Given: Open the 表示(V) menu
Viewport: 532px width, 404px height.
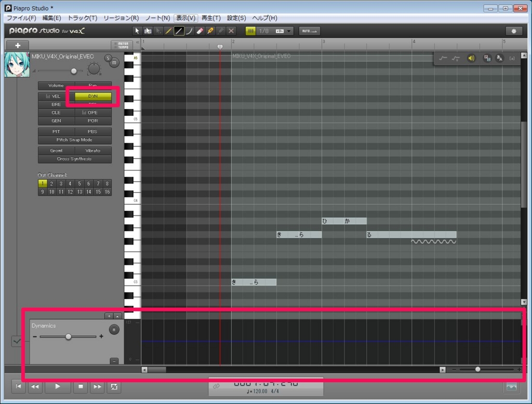Looking at the screenshot, I should (185, 18).
